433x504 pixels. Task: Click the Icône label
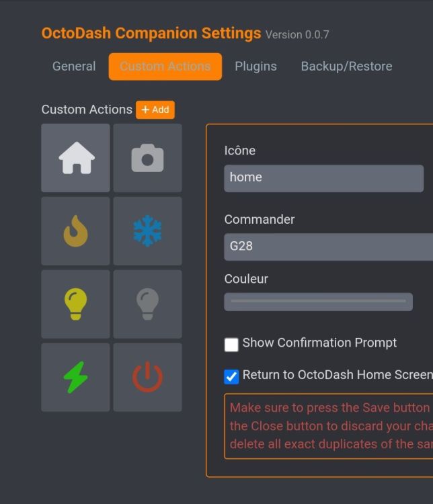point(240,151)
